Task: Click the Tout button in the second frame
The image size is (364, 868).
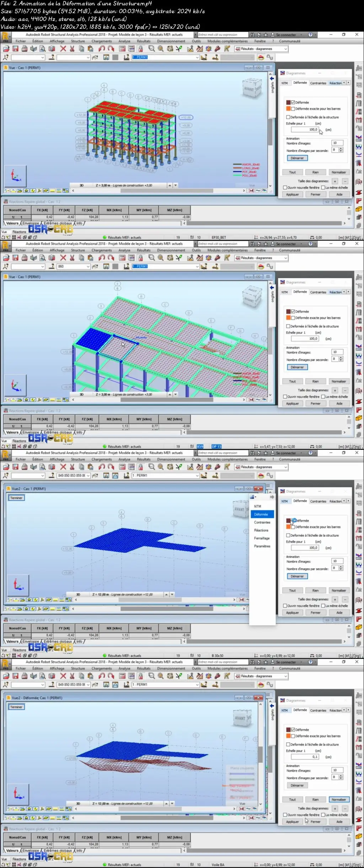Action: (292, 381)
